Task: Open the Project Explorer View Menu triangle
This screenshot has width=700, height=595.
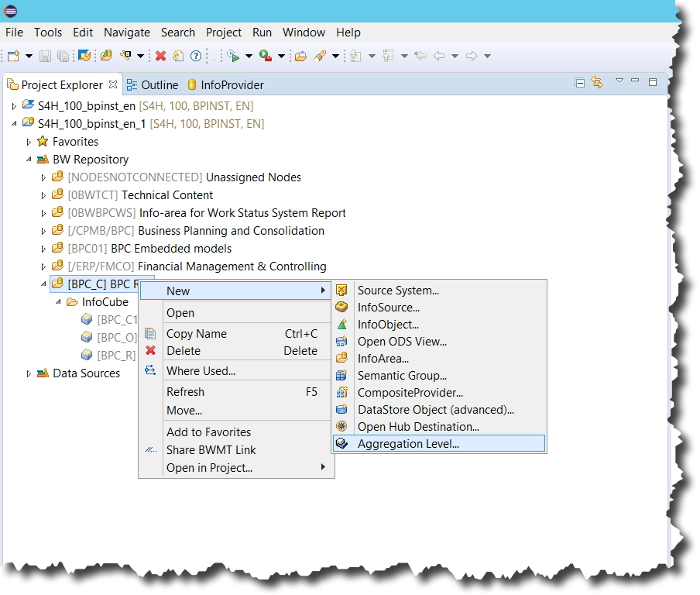Action: [x=619, y=81]
